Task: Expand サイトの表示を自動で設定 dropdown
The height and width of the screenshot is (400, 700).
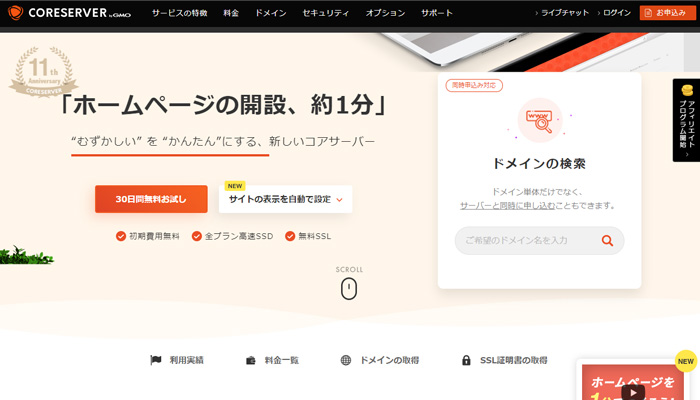Action: (x=285, y=199)
